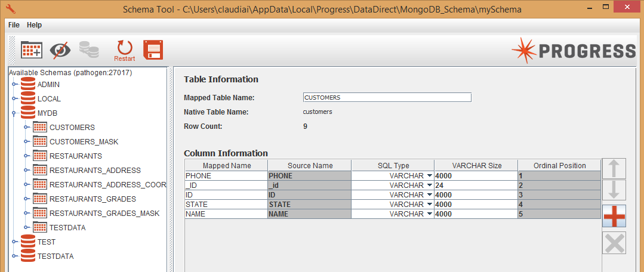
Task: Save schema with the floppy disk icon
Action: pyautogui.click(x=153, y=50)
